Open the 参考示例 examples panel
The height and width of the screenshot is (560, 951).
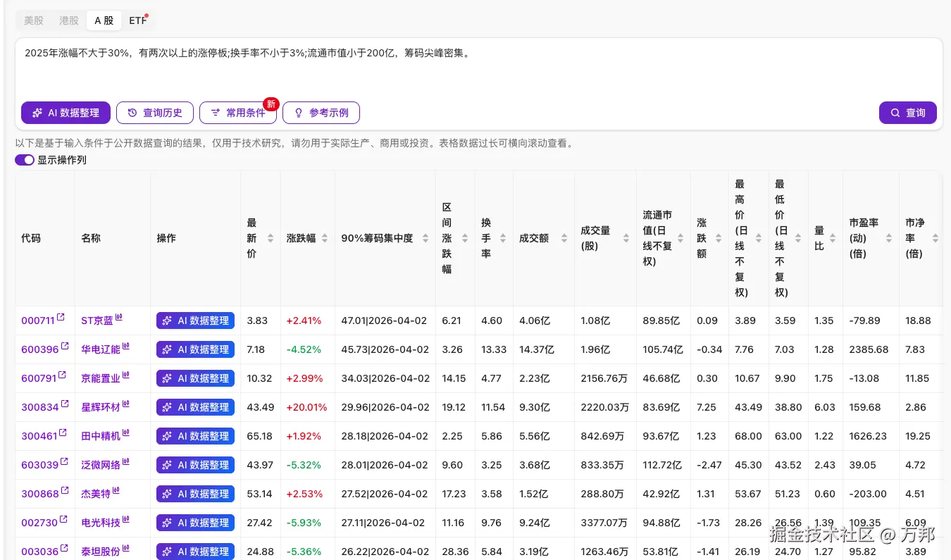click(321, 113)
